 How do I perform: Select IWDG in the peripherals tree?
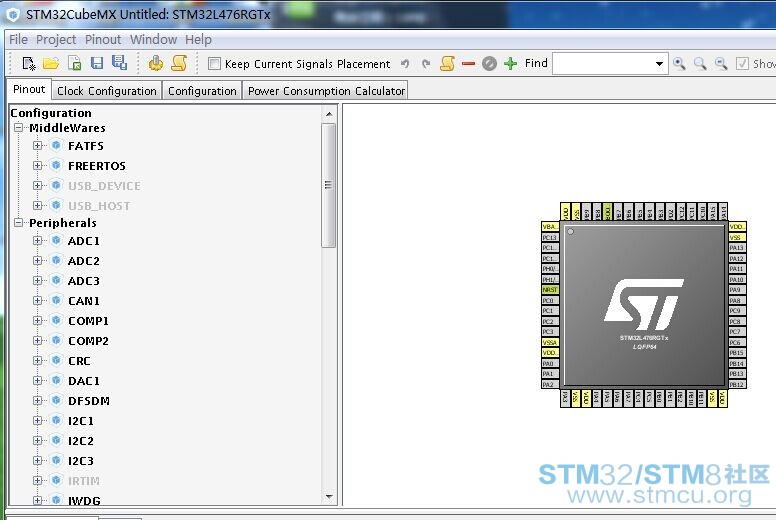84,501
